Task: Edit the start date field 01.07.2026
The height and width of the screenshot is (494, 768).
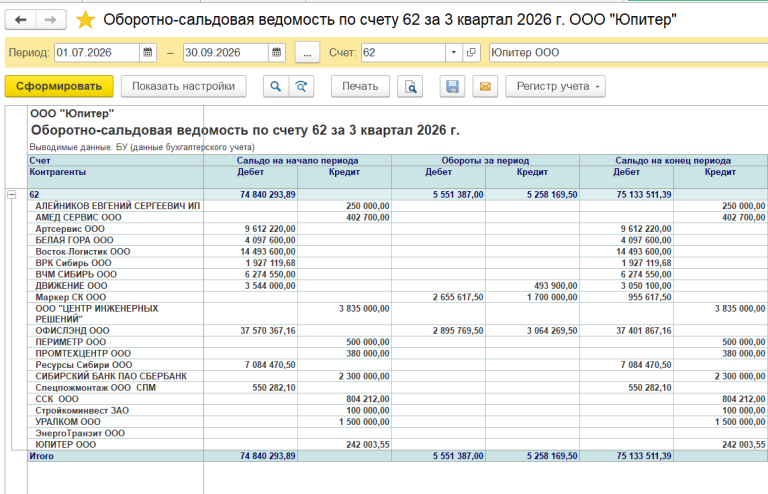Action: click(x=97, y=52)
